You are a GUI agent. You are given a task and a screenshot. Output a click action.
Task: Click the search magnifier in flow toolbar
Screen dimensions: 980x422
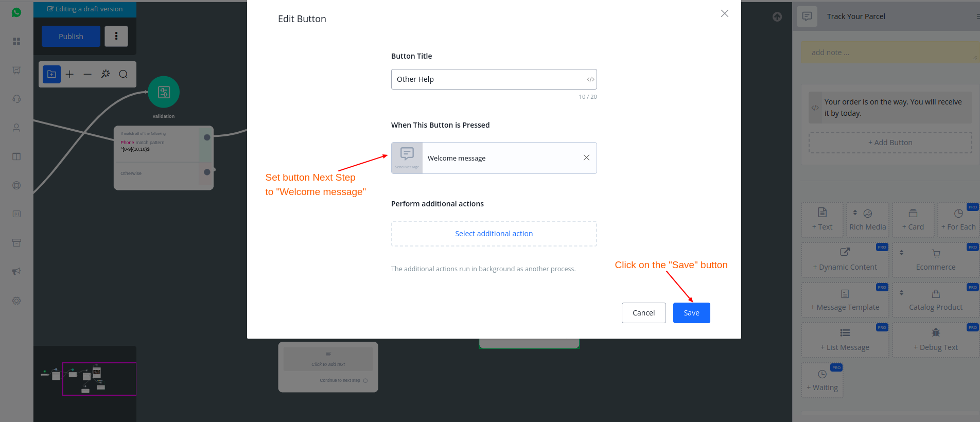coord(123,74)
